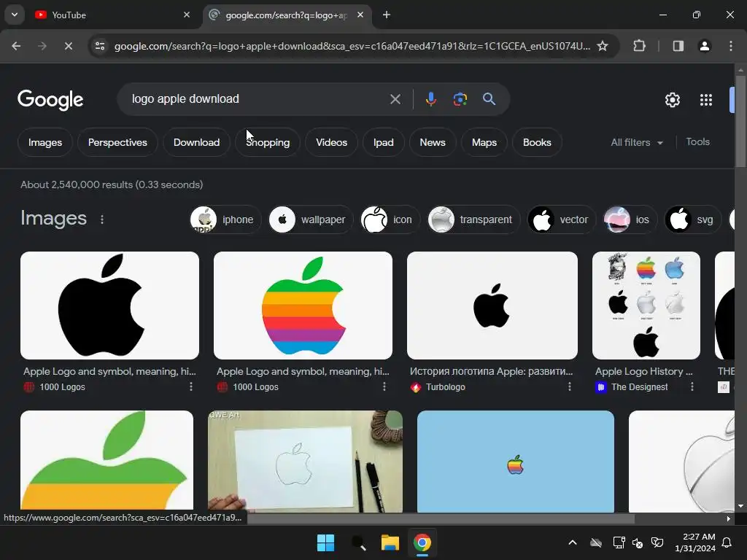Viewport: 747px width, 560px height.
Task: Start voice search with microphone
Action: [430, 99]
